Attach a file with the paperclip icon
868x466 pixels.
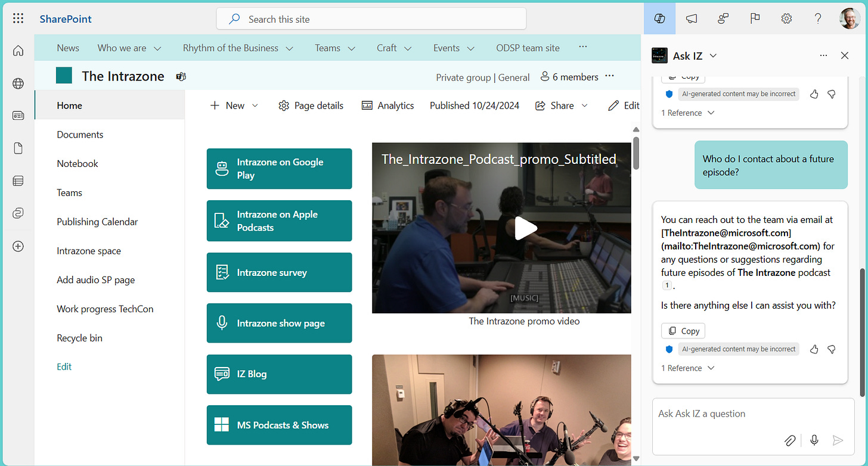pyautogui.click(x=790, y=440)
